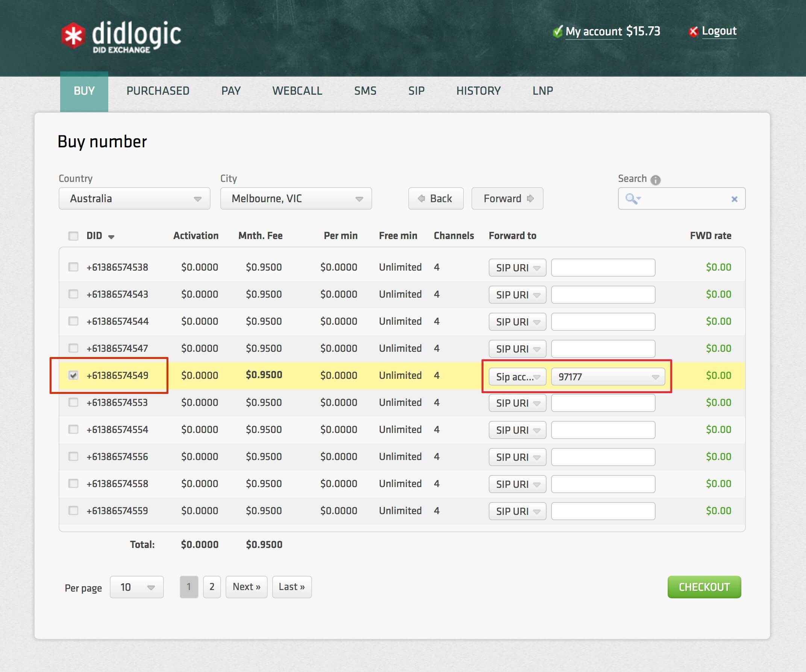Viewport: 806px width, 672px height.
Task: Click the green checkmark beside My account
Action: tap(558, 32)
